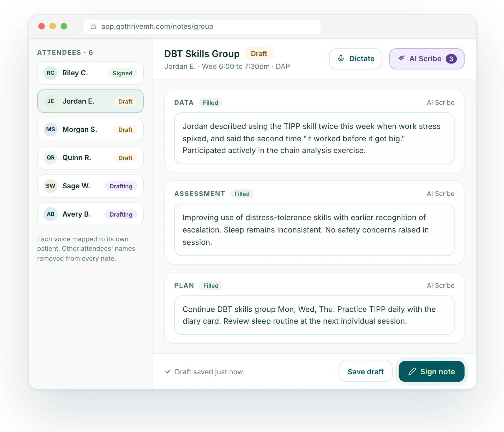504x432 pixels.
Task: Click the AI Scribe count badge 3
Action: click(451, 59)
